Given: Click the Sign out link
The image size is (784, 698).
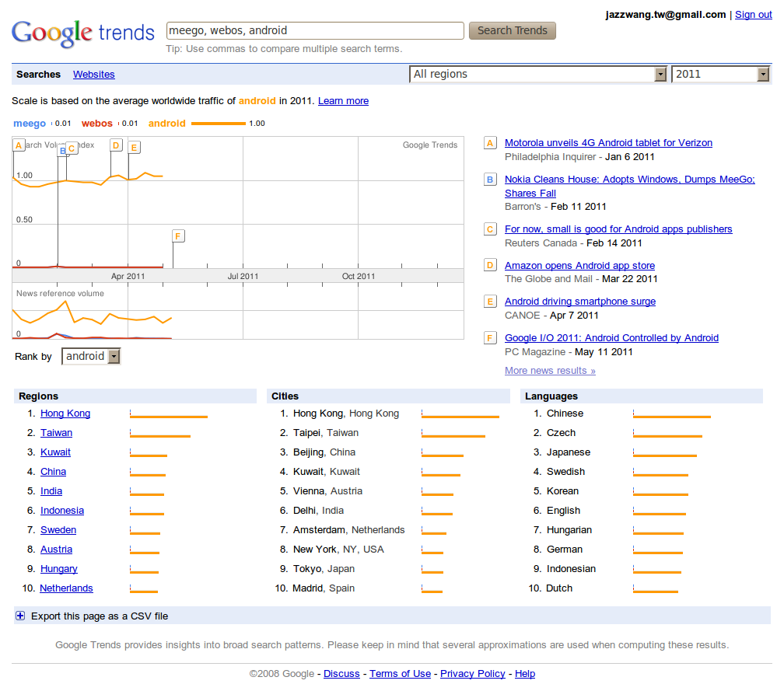Looking at the screenshot, I should (x=754, y=15).
